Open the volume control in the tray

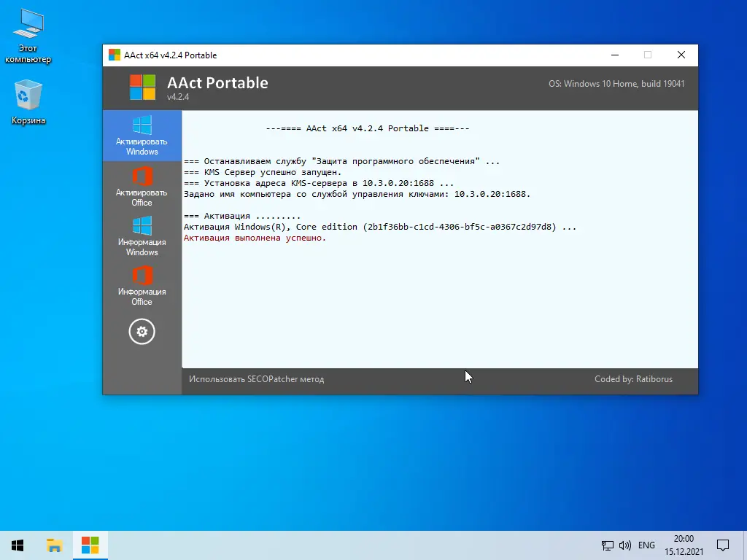[626, 545]
